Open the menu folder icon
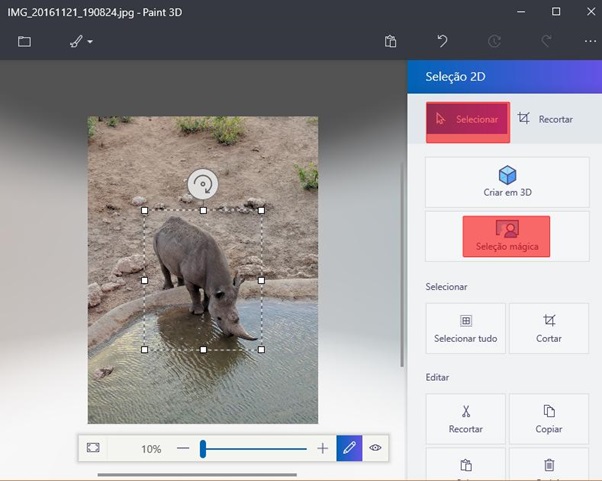Screen dimensions: 602x481 (x=25, y=41)
